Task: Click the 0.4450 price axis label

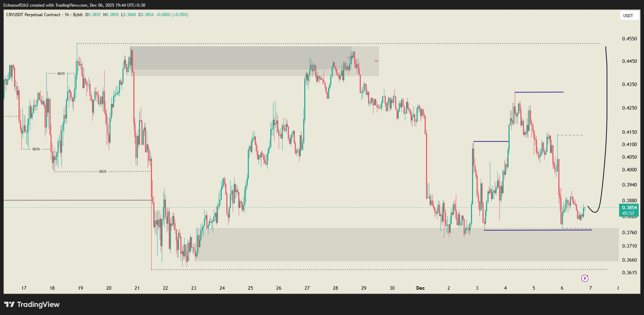Action: tap(629, 61)
